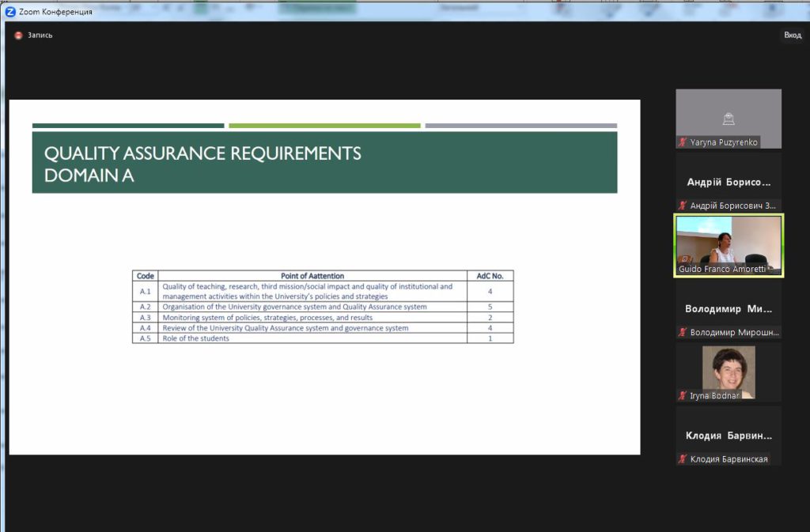Click the avatar icon in Yaryna Puzyrenko's tile

(x=729, y=119)
